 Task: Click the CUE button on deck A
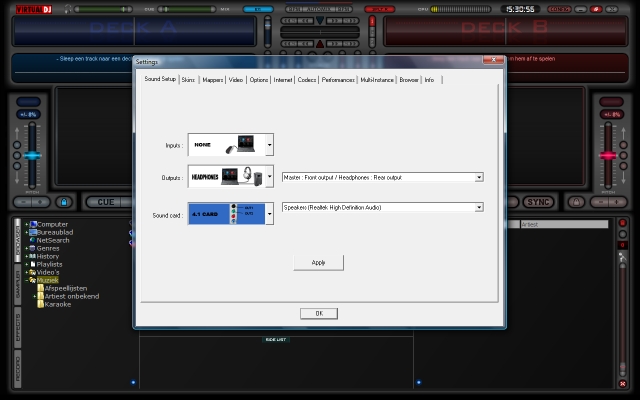[x=106, y=202]
